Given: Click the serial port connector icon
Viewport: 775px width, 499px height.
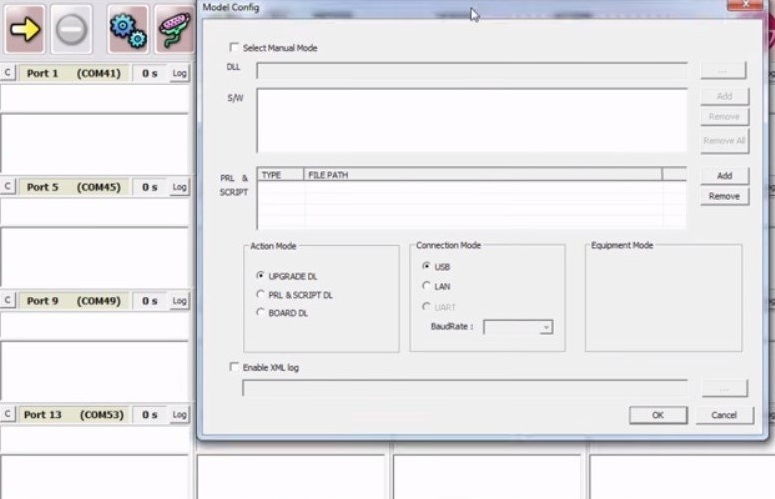Looking at the screenshot, I should [174, 30].
